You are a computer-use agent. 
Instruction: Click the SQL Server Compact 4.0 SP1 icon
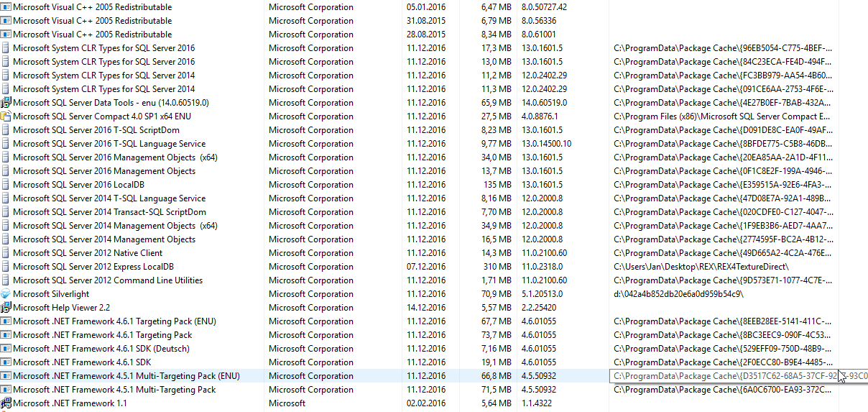pos(6,116)
